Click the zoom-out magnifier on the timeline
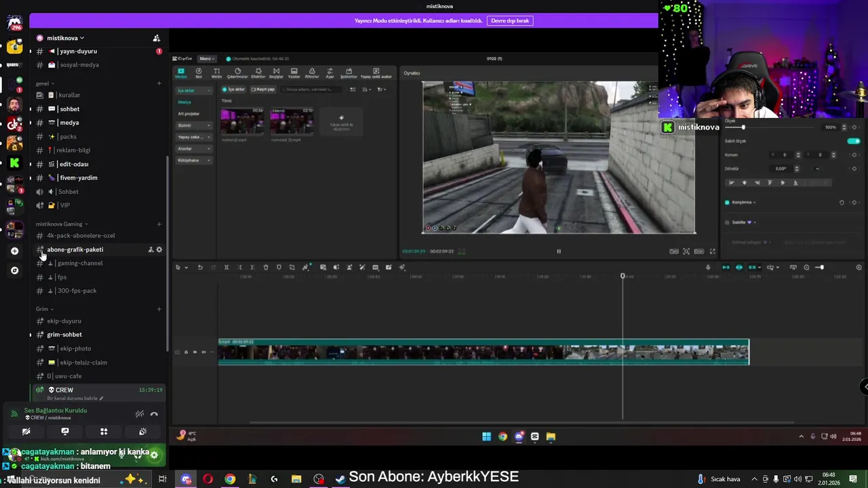 pyautogui.click(x=806, y=267)
